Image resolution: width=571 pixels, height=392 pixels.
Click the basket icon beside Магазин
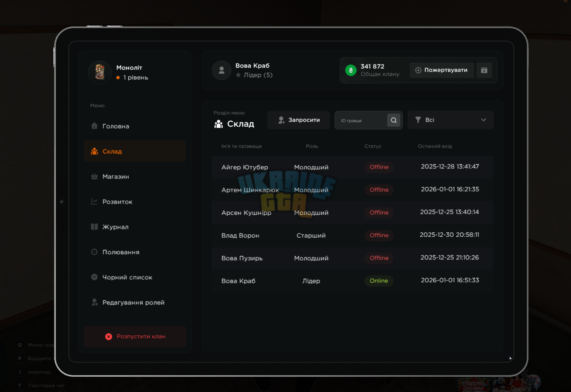pos(95,176)
